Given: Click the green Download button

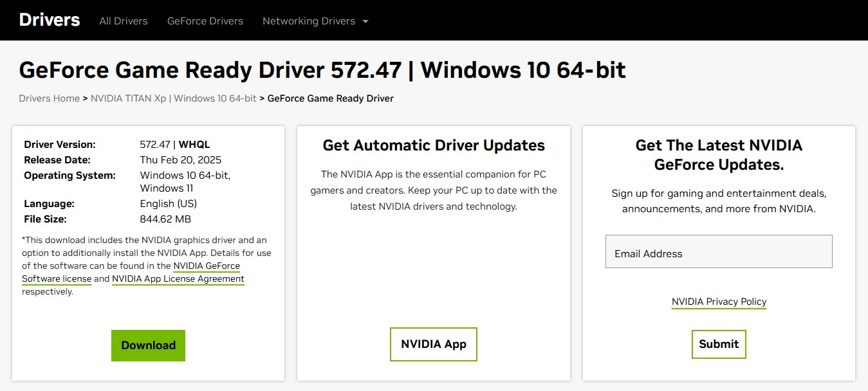Looking at the screenshot, I should [148, 345].
